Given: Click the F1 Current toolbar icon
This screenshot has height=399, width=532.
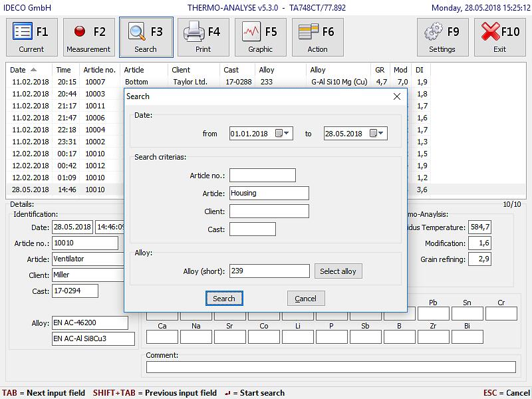Looking at the screenshot, I should click(31, 37).
